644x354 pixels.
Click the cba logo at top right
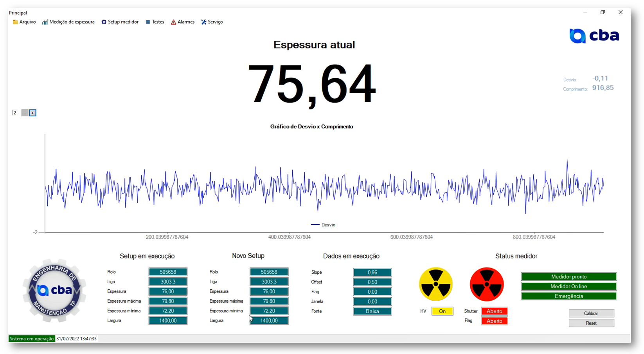pyautogui.click(x=594, y=36)
